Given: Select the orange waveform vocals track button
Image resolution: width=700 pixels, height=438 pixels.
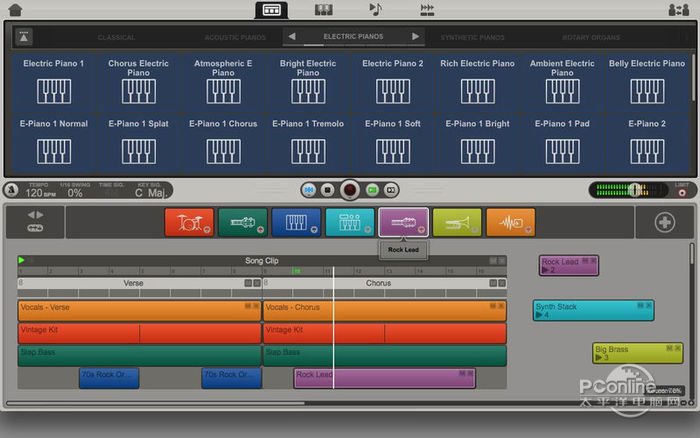Looking at the screenshot, I should pos(510,222).
